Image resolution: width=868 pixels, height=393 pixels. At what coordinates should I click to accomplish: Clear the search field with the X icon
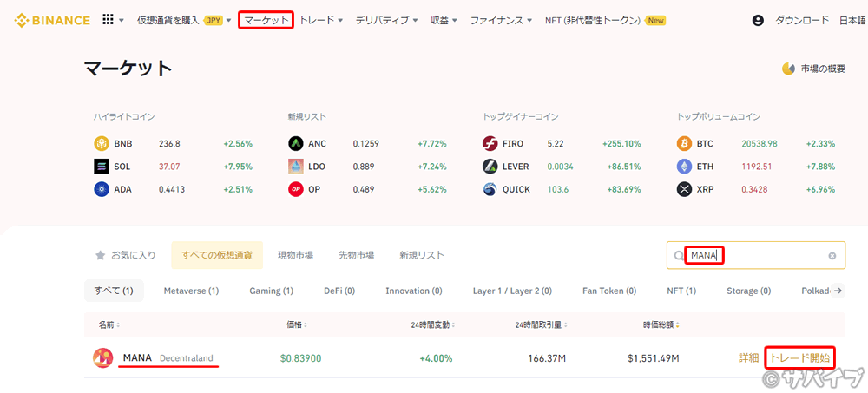tap(832, 256)
